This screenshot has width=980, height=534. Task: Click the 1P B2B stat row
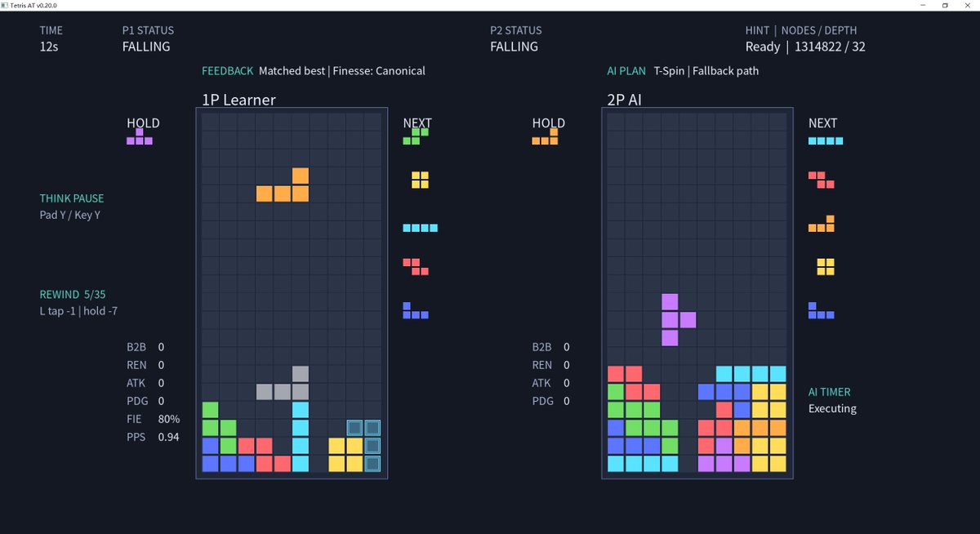145,347
